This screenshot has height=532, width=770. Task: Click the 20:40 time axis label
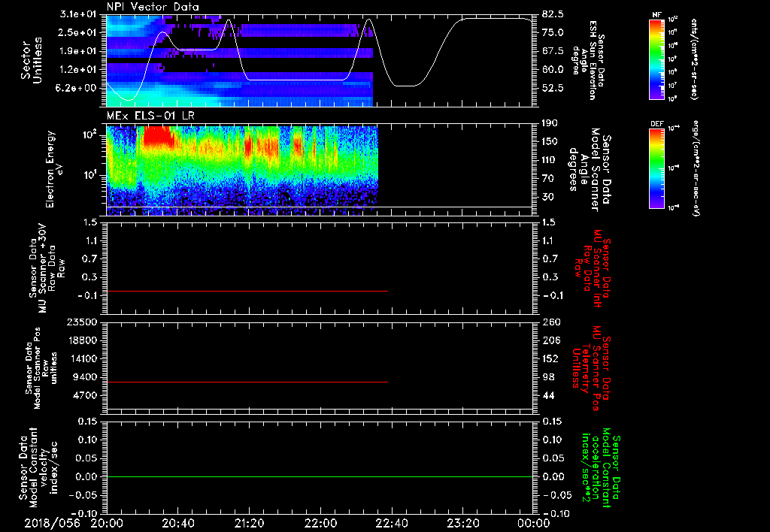177,523
